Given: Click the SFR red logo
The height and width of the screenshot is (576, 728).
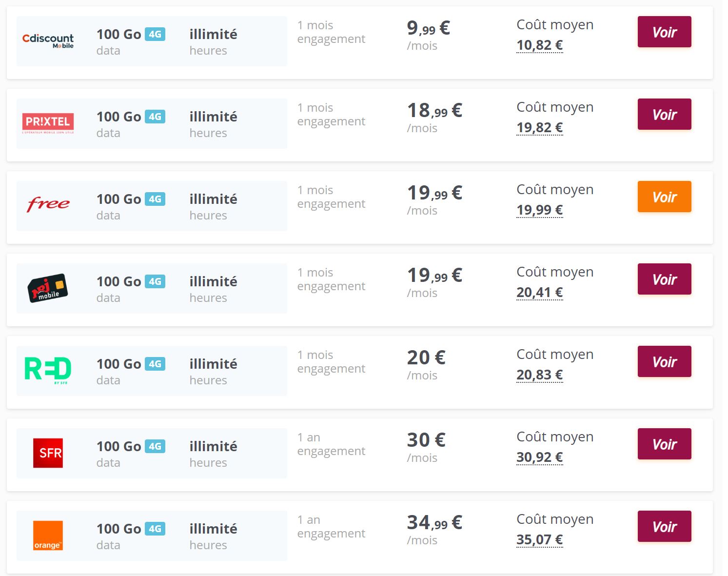Looking at the screenshot, I should click(48, 453).
